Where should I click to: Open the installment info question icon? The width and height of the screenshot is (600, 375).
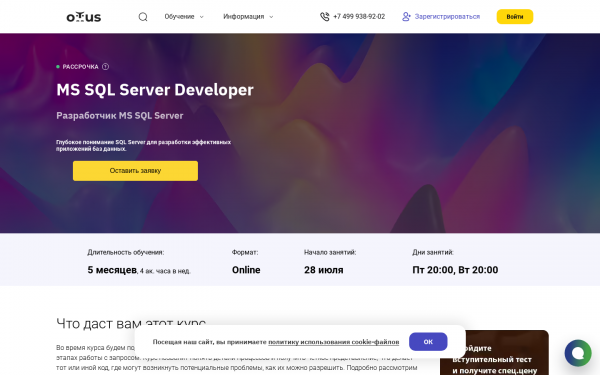coord(105,67)
